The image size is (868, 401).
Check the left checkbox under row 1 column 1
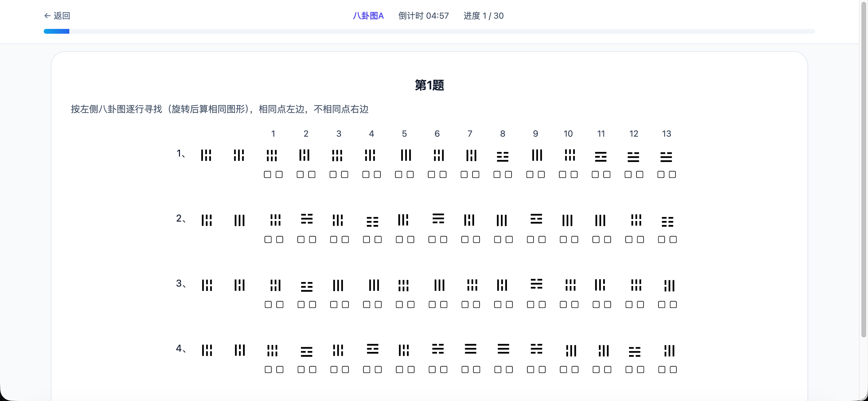(x=268, y=174)
